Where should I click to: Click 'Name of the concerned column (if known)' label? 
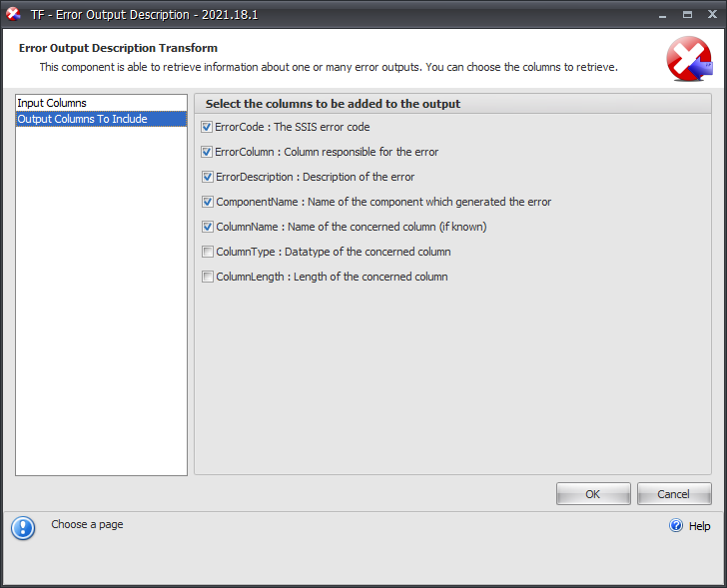pos(387,227)
